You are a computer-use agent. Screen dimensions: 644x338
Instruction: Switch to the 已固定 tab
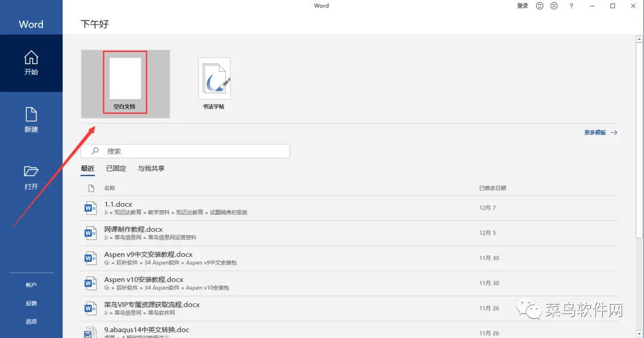116,168
